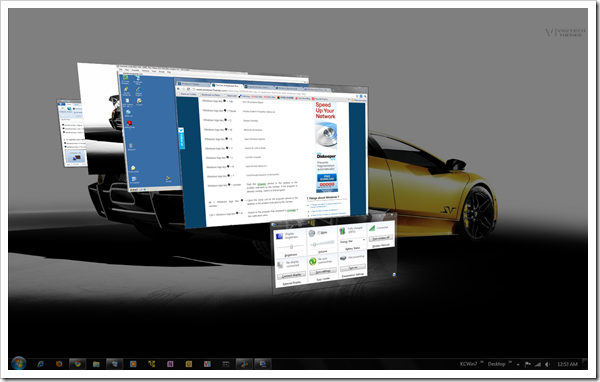Open Windows Explorer folder icon on taskbar
The image size is (600, 382).
[x=96, y=364]
